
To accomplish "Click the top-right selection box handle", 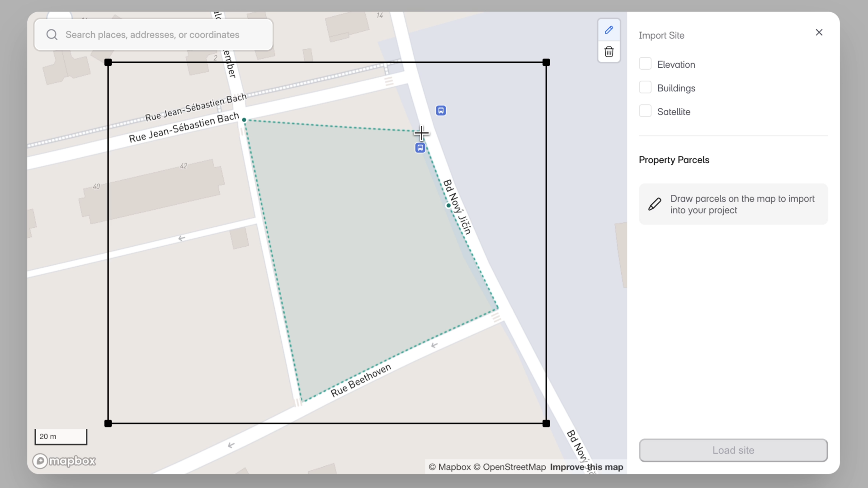I will [546, 62].
